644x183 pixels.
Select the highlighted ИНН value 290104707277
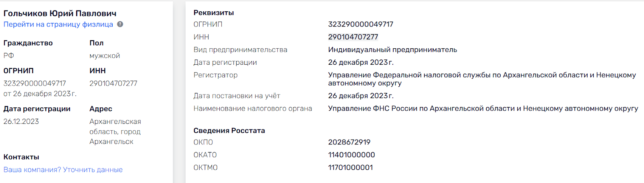coord(353,37)
